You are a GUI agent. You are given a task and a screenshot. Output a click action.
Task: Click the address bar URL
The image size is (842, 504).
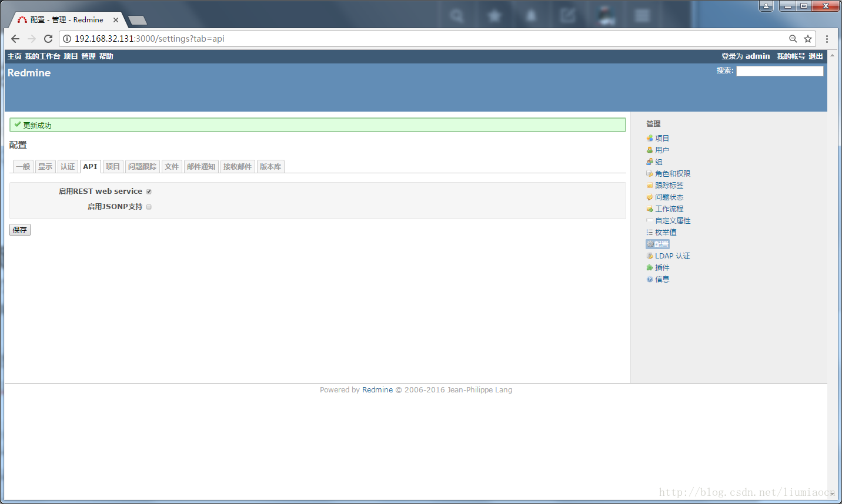(149, 39)
